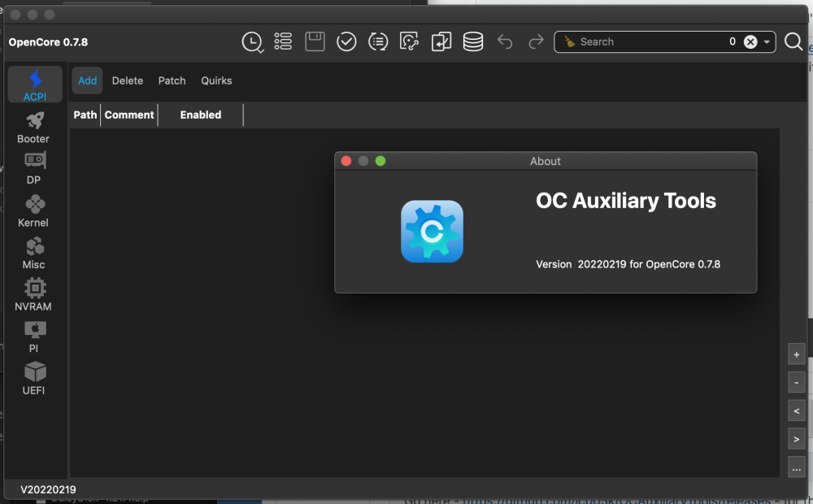The width and height of the screenshot is (813, 504).
Task: Zoom the About dialog with green button
Action: pyautogui.click(x=380, y=161)
